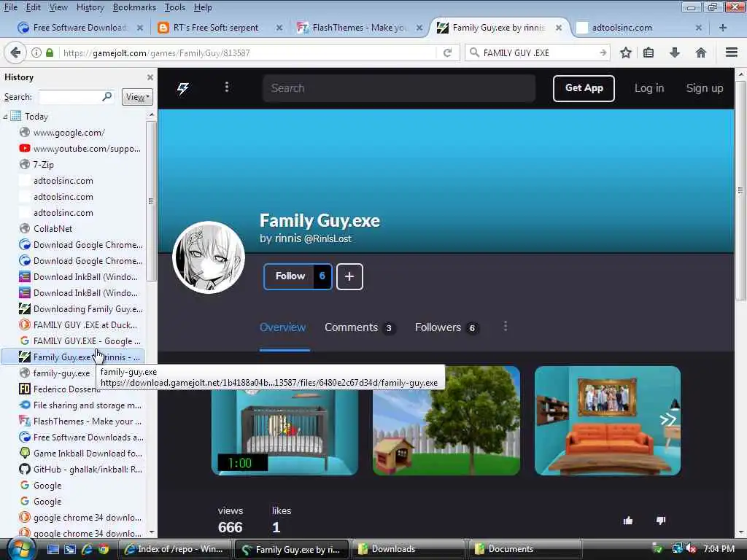
Task: Open the View dropdown in History sidebar
Action: 137,97
